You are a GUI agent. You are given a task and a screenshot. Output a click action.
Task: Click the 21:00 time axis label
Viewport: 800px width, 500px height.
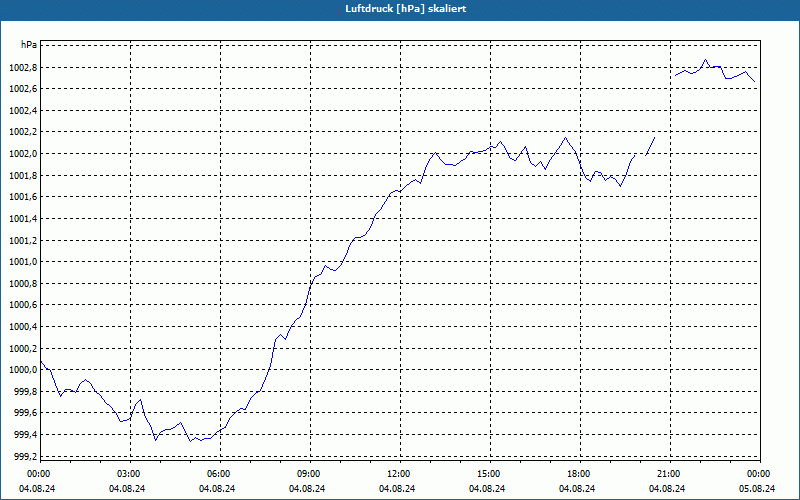coord(668,474)
